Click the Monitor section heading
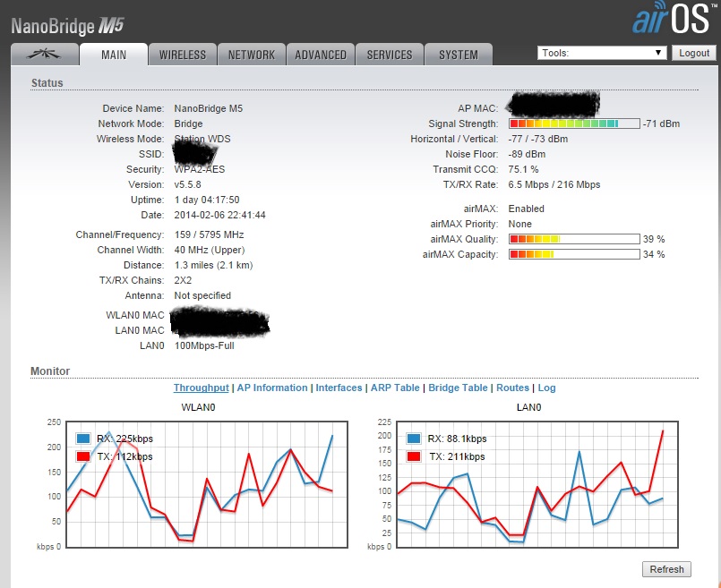The width and height of the screenshot is (721, 588). [50, 371]
